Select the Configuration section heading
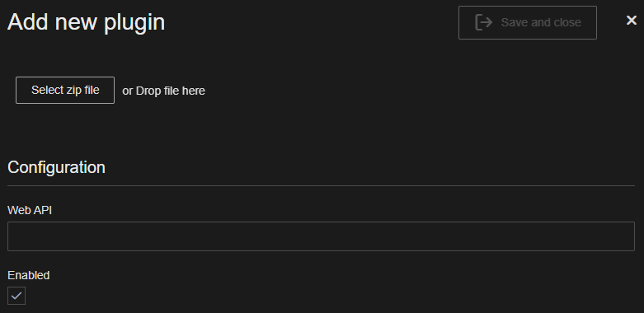Image resolution: width=644 pixels, height=313 pixels. click(x=56, y=167)
